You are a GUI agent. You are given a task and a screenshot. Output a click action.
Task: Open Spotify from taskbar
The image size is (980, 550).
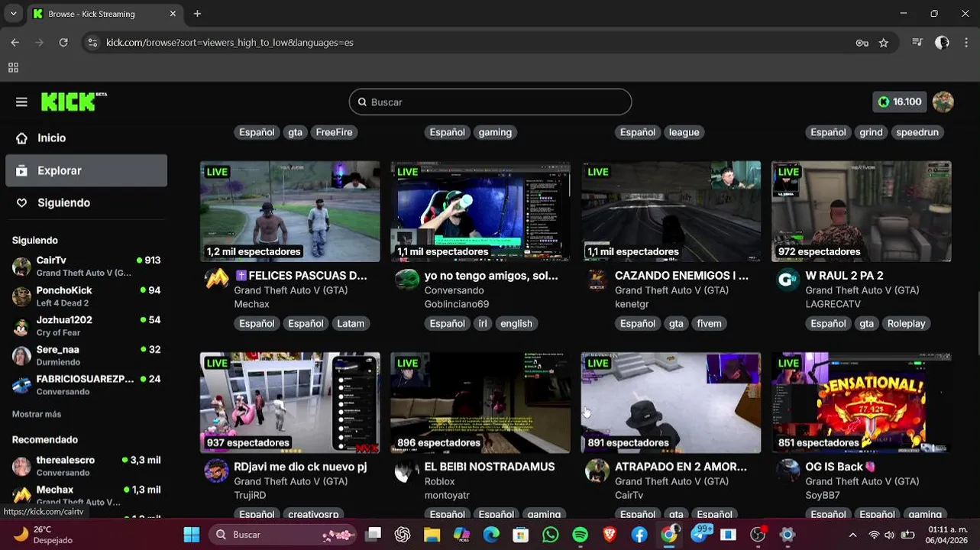(580, 535)
